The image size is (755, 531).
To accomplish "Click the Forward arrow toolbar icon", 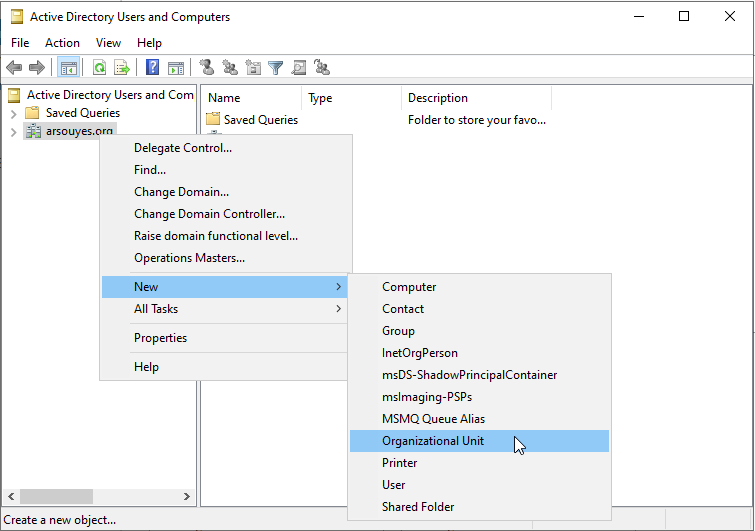I will [x=37, y=67].
